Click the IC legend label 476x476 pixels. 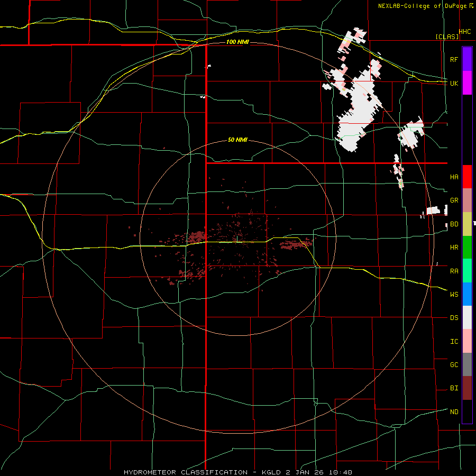tap(454, 341)
